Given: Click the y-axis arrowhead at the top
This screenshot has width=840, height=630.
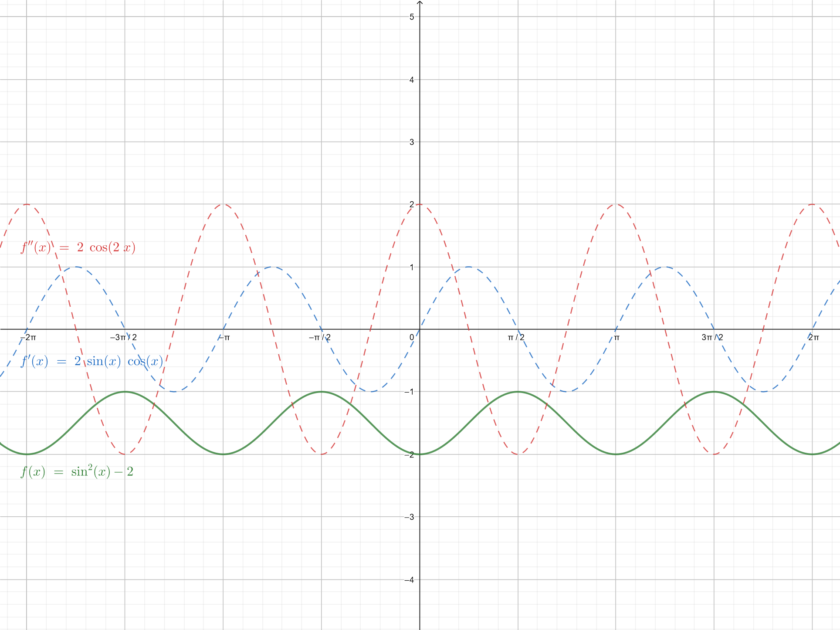Looking at the screenshot, I should (x=420, y=3).
